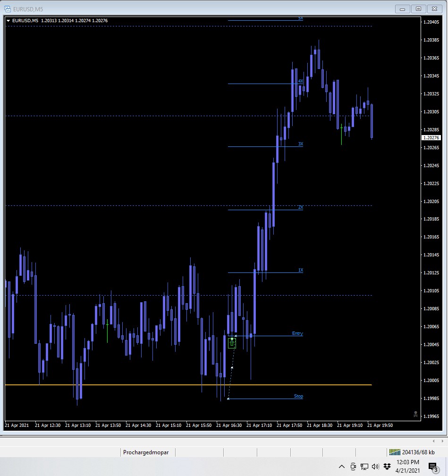
Task: Select the Stop level label
Action: click(x=298, y=396)
